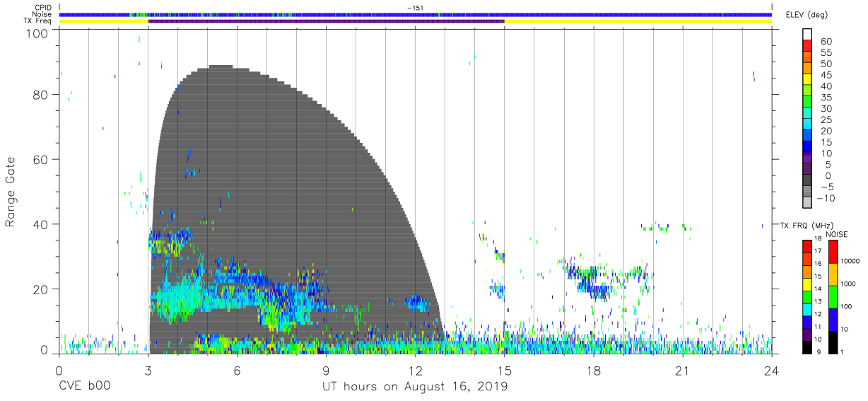868x401 pixels.
Task: Click the CVE b00 label below the plot
Action: pyautogui.click(x=83, y=386)
